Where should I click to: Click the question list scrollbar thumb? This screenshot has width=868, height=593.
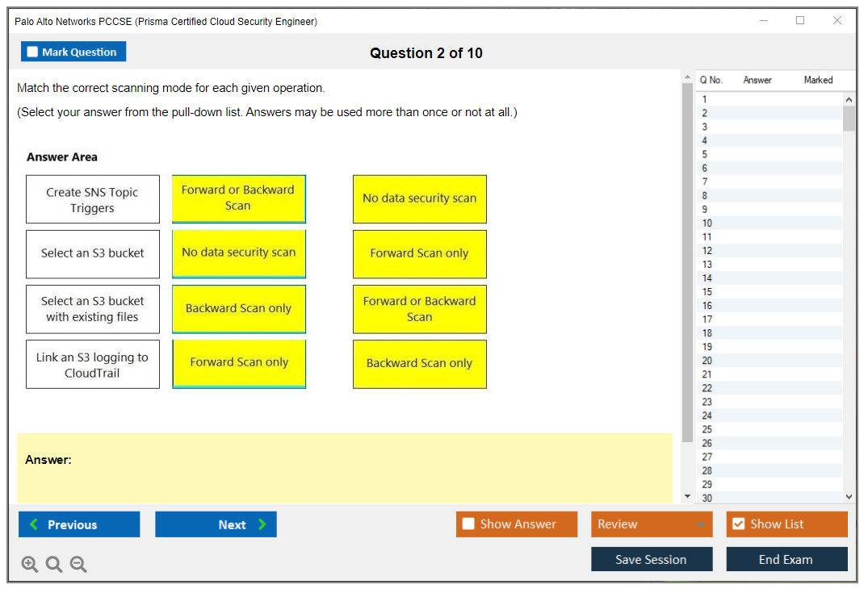pyautogui.click(x=849, y=118)
